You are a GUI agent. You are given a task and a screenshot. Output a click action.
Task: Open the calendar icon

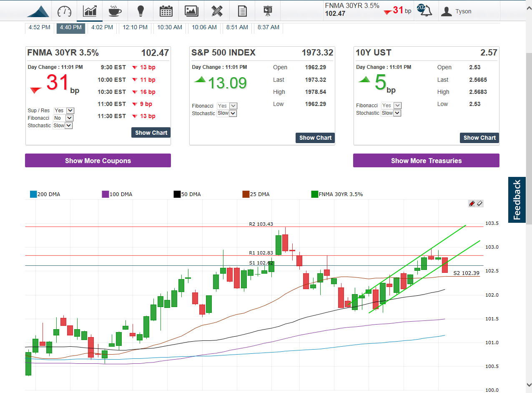[166, 11]
